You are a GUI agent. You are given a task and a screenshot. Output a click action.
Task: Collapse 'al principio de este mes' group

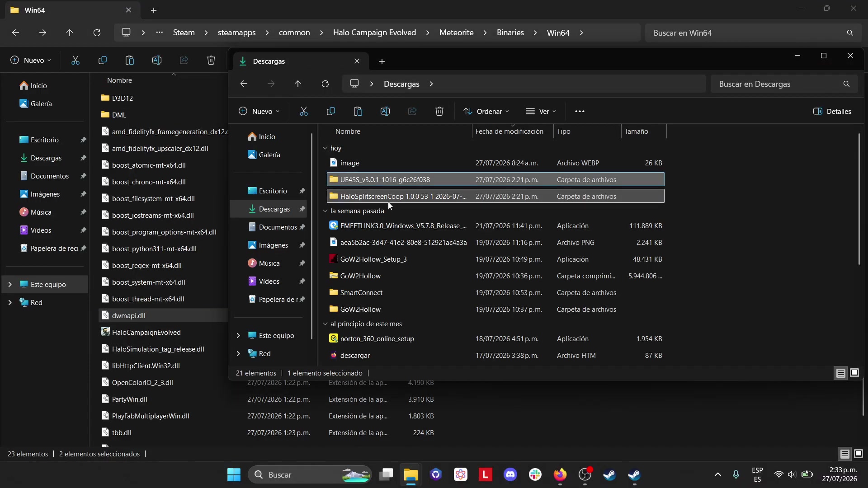pos(325,324)
